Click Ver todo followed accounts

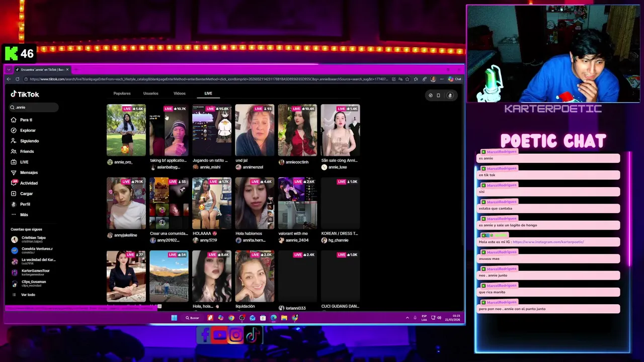coord(28,295)
